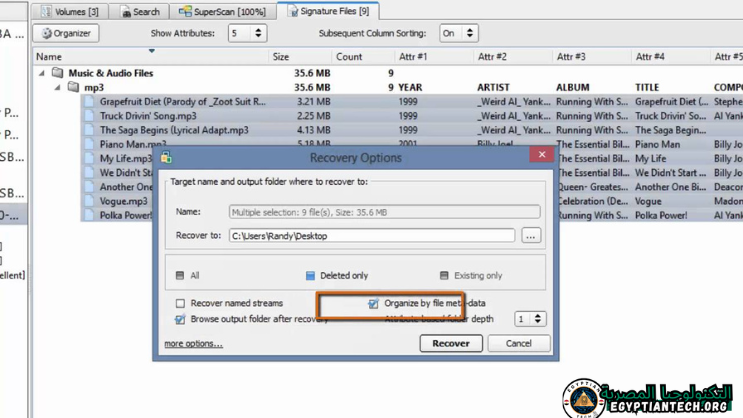Select the Signature Files [9] tab
743x418 pixels.
(328, 11)
